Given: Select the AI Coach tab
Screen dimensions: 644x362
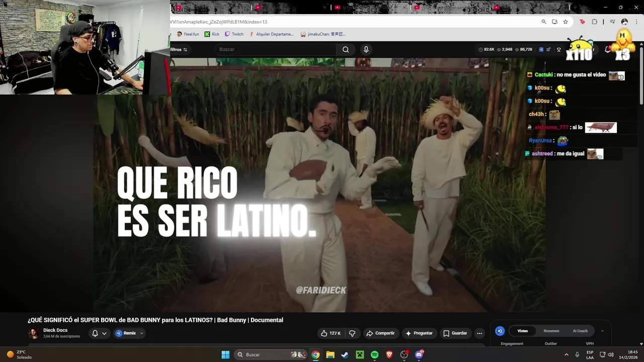Looking at the screenshot, I should pyautogui.click(x=580, y=331).
